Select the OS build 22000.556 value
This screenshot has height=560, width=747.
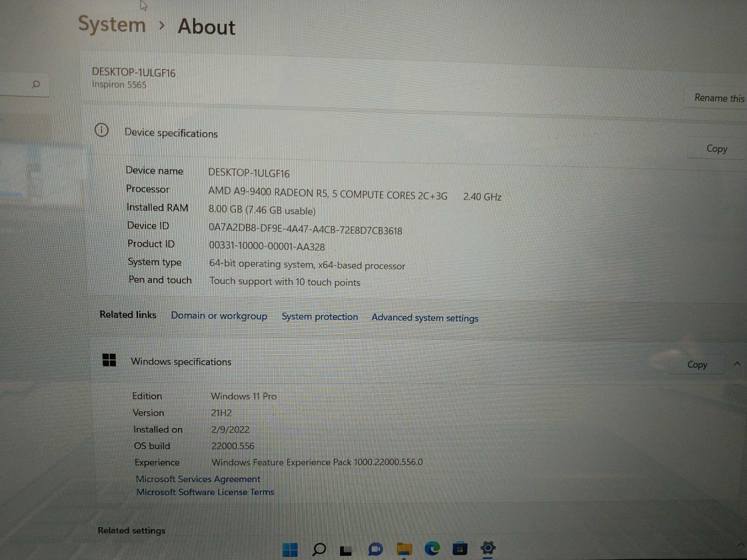[233, 446]
